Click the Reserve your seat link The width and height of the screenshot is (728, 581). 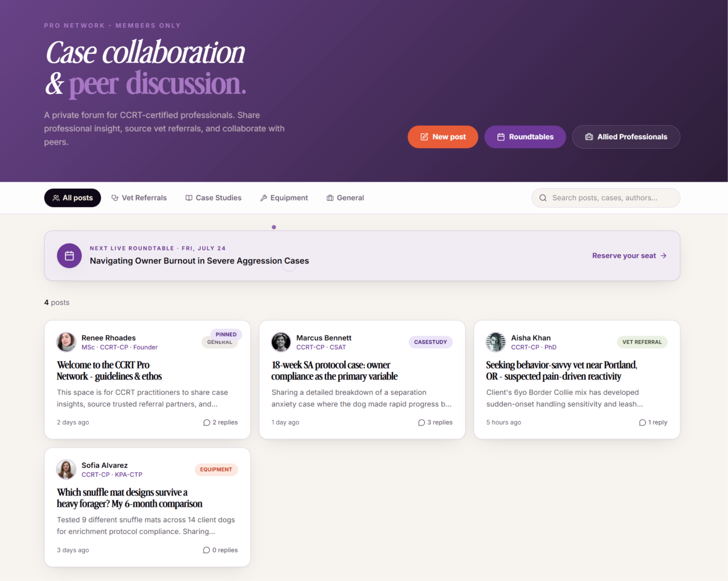[629, 255]
